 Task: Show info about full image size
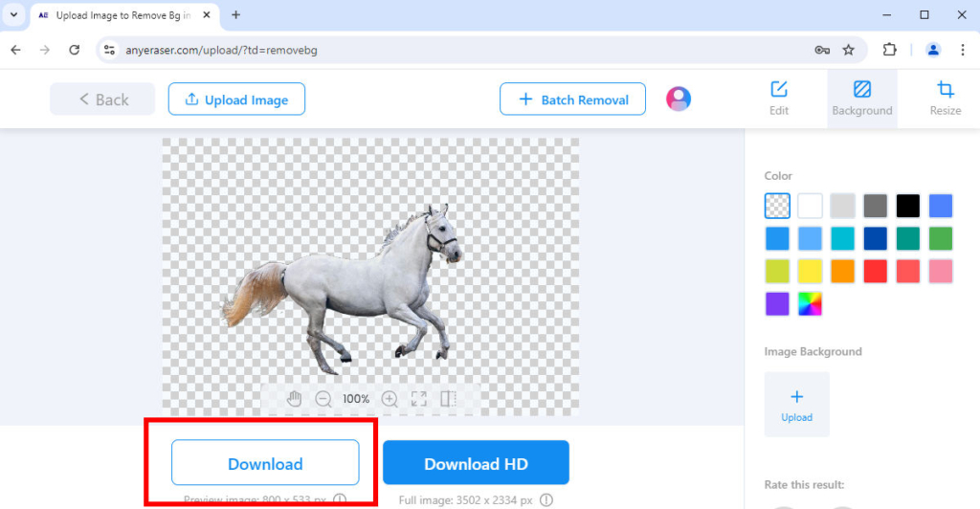pyautogui.click(x=546, y=500)
